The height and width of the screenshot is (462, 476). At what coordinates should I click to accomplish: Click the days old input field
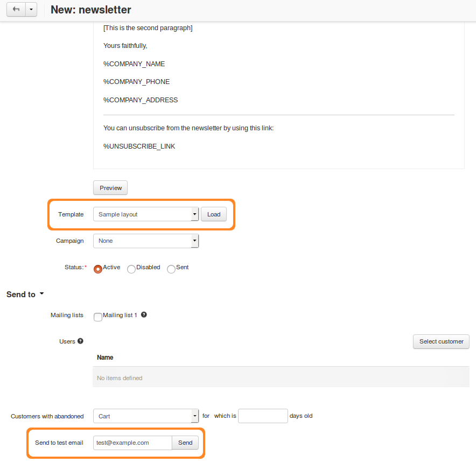pyautogui.click(x=263, y=416)
